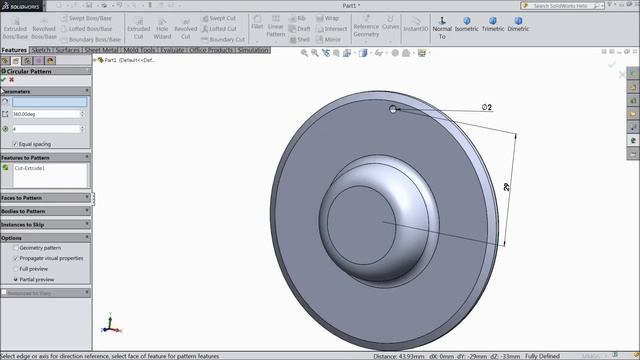Click the Apply Scene icon

pyautogui.click(x=406, y=53)
